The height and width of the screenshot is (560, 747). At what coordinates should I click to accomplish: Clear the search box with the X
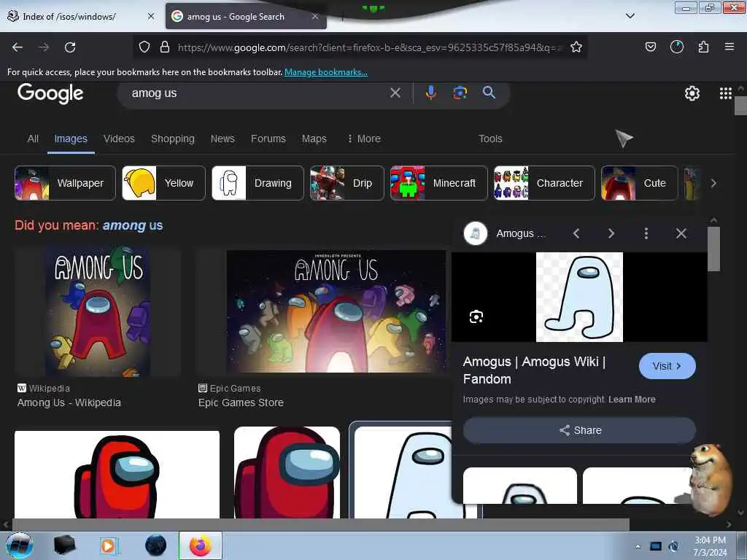point(395,93)
